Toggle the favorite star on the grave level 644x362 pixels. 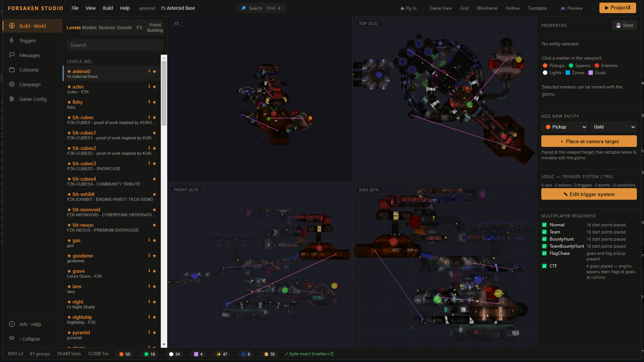click(x=154, y=271)
